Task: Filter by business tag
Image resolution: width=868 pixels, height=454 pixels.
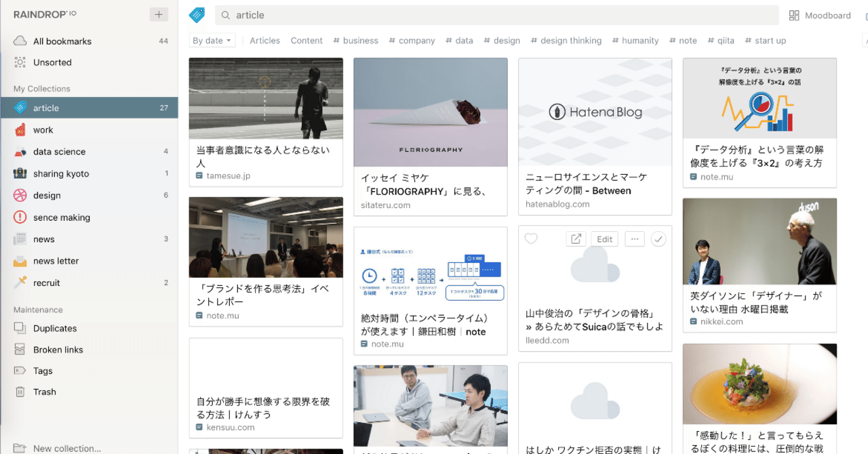Action: 355,41
